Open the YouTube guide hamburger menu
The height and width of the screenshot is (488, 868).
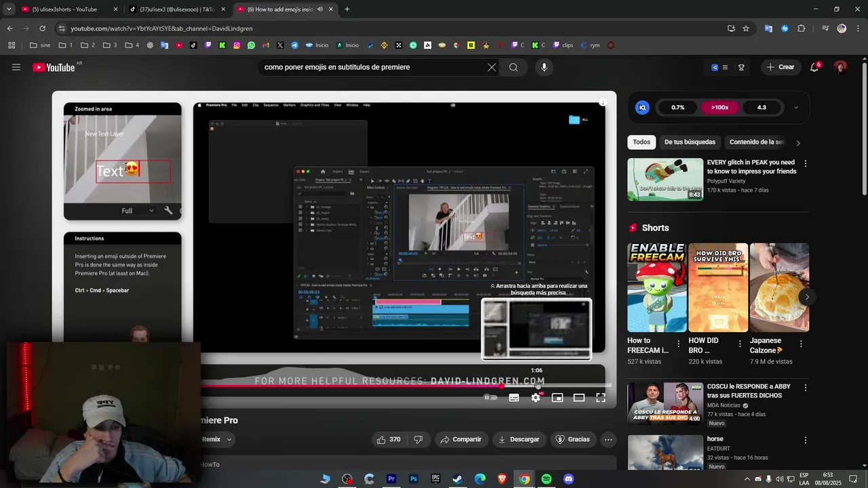click(16, 67)
